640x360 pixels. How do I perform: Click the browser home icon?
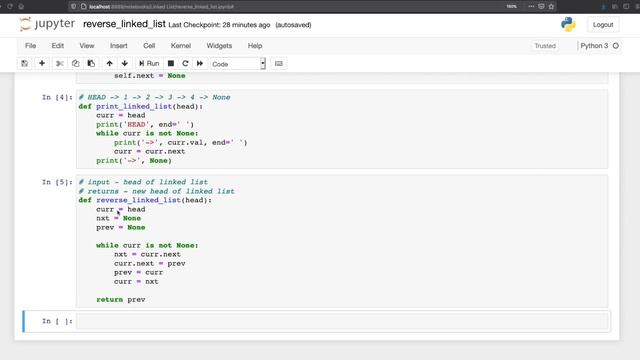tap(21, 7)
